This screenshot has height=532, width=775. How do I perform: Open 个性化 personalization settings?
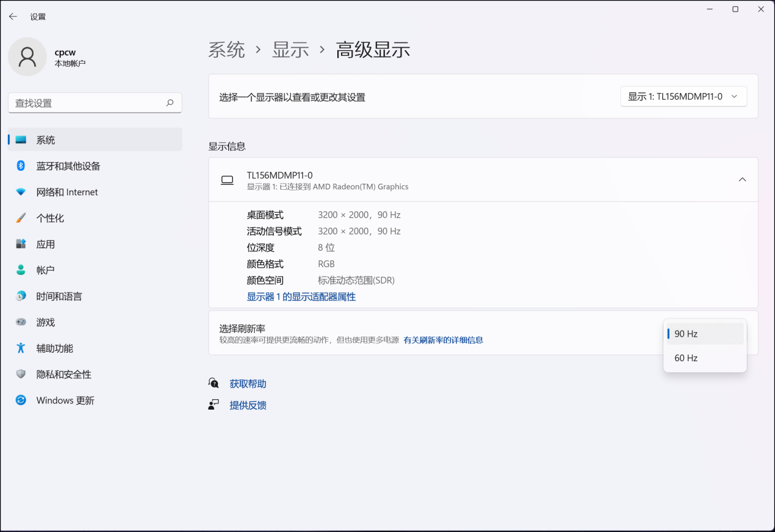[50, 218]
